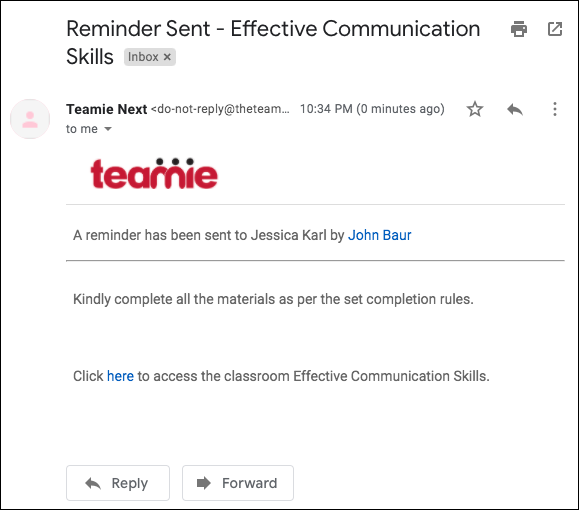
Task: Click the Inbox label chip
Action: pos(150,57)
